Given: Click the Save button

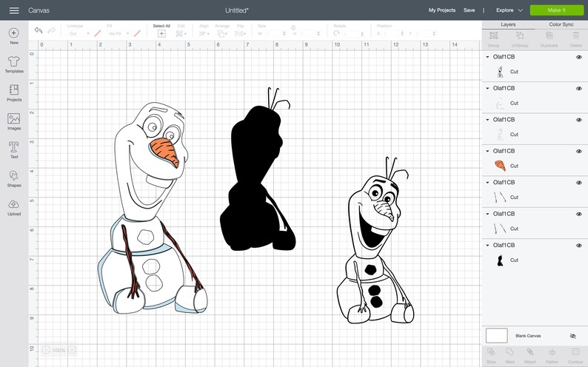Looking at the screenshot, I should [x=469, y=10].
